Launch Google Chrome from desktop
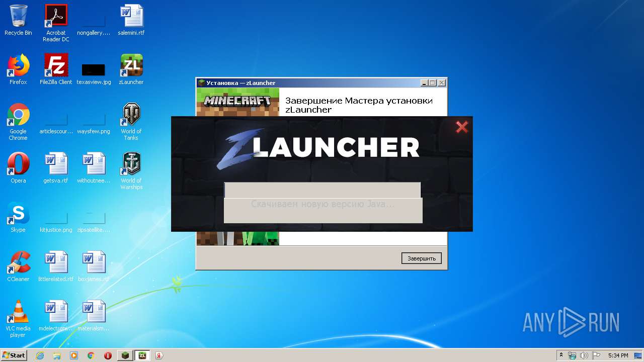 pyautogui.click(x=18, y=122)
